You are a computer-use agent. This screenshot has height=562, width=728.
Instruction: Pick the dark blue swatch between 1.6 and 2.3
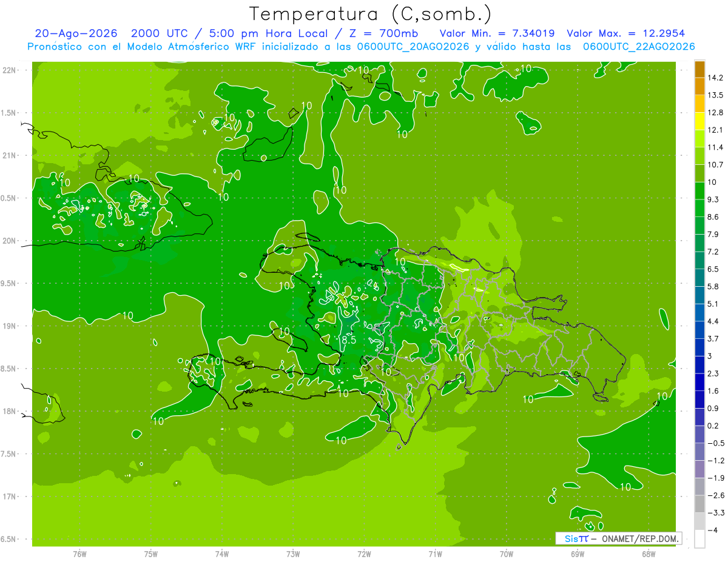699,382
